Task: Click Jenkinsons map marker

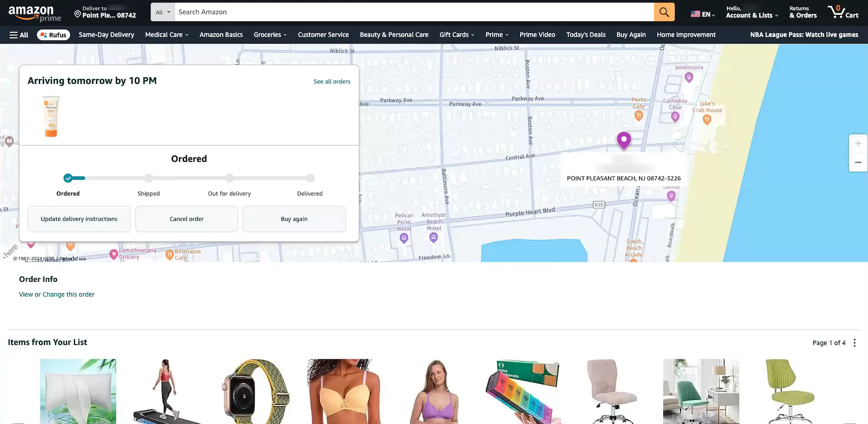Action: [689, 77]
